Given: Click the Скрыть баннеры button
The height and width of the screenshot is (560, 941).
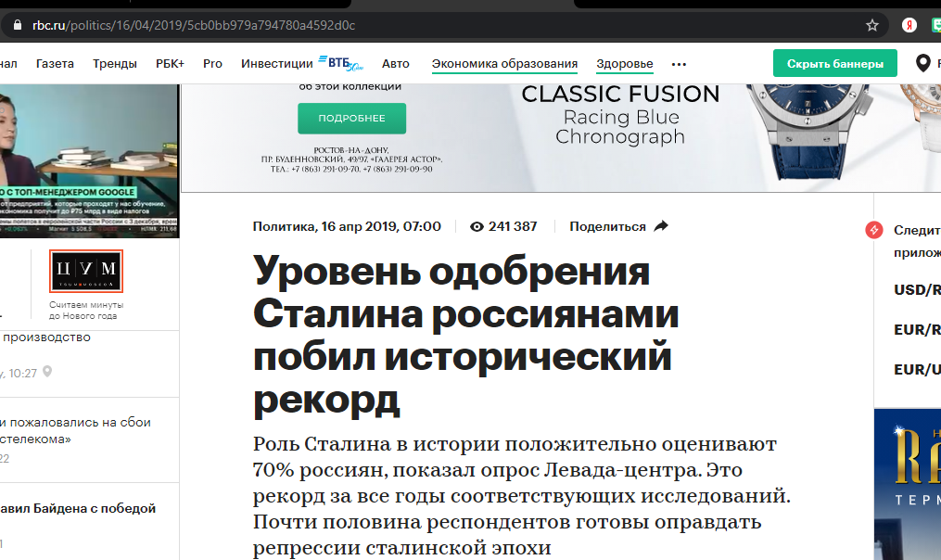Looking at the screenshot, I should click(x=834, y=63).
